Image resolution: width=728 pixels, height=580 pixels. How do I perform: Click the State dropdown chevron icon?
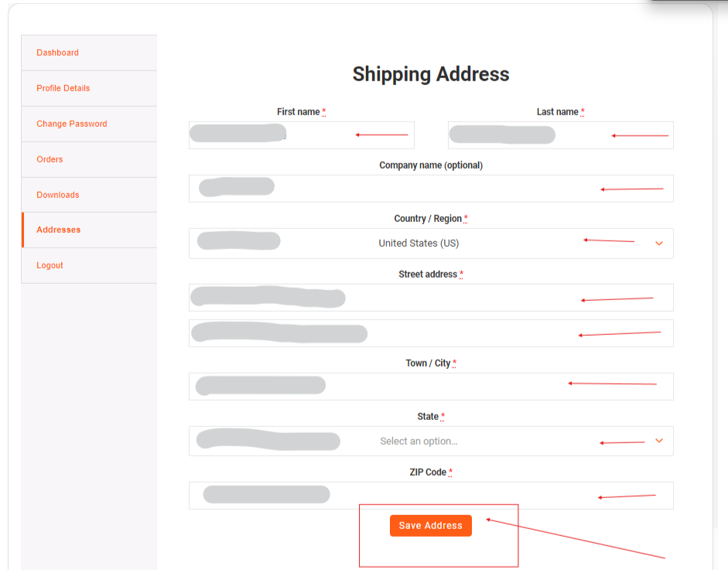[x=659, y=441]
